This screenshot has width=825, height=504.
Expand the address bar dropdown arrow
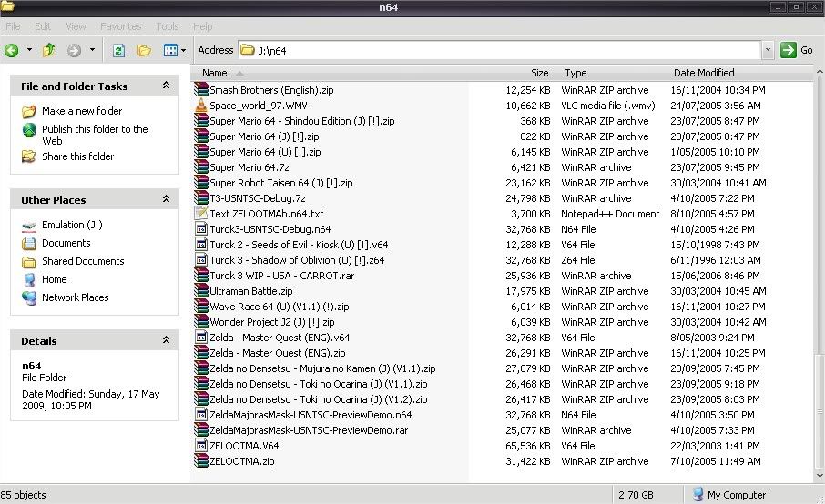coord(768,50)
